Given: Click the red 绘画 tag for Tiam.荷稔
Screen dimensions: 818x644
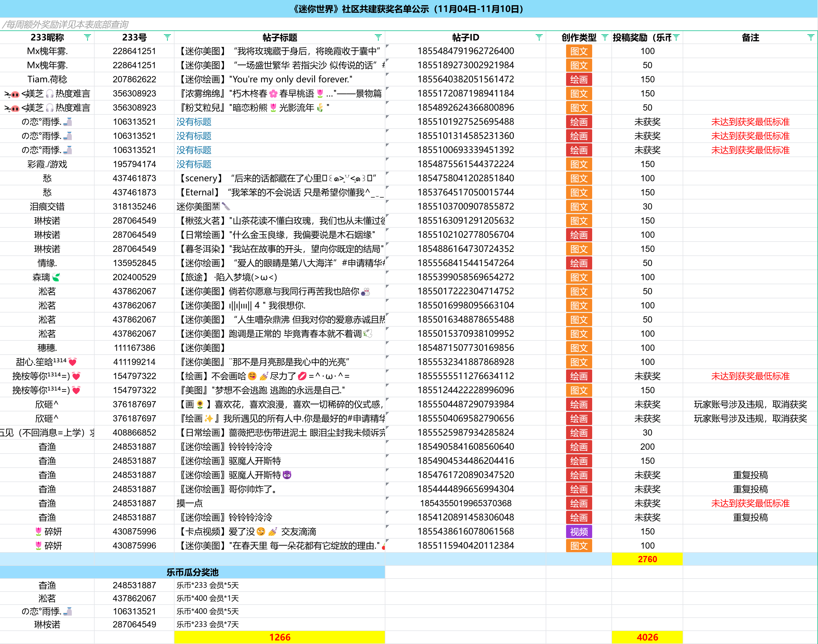Looking at the screenshot, I should [x=579, y=80].
